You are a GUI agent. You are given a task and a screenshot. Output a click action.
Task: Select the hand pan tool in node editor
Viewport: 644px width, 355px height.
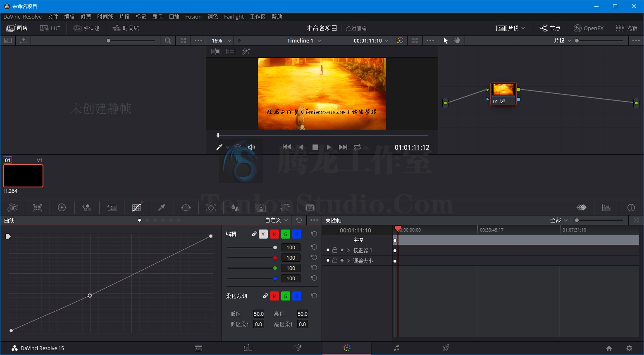click(x=457, y=40)
